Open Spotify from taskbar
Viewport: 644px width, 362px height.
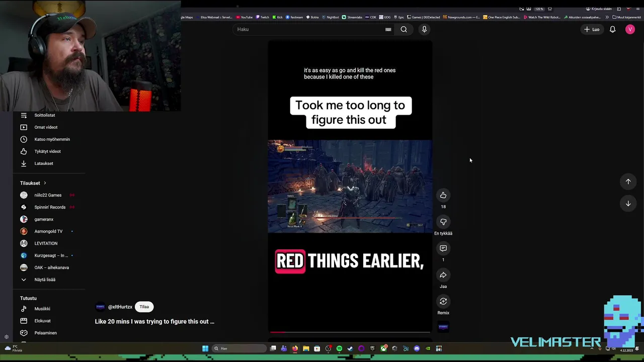[339, 348]
